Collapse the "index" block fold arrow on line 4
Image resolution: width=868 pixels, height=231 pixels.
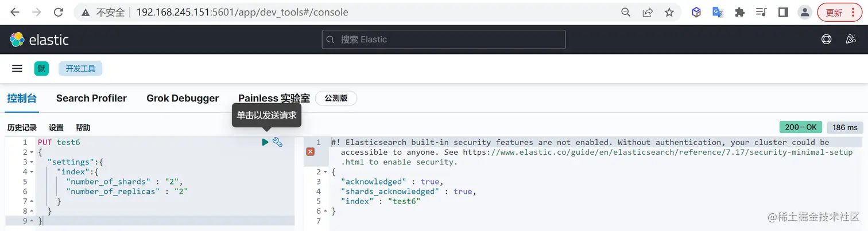click(x=31, y=172)
